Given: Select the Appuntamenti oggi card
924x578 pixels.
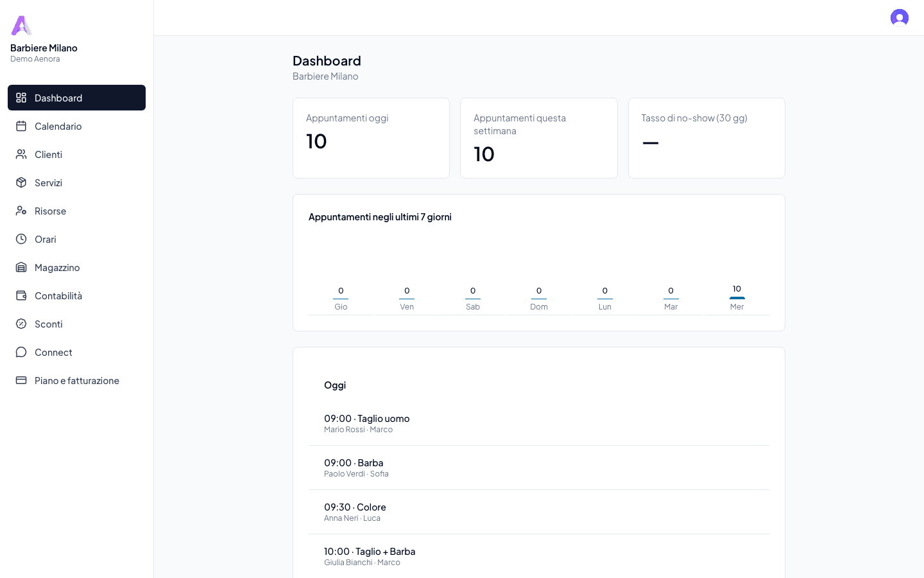Looking at the screenshot, I should pyautogui.click(x=371, y=138).
